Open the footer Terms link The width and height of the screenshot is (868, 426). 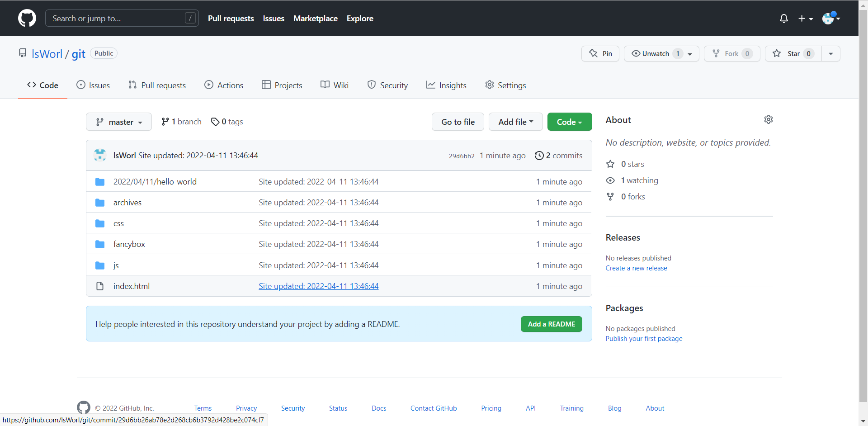(x=203, y=408)
